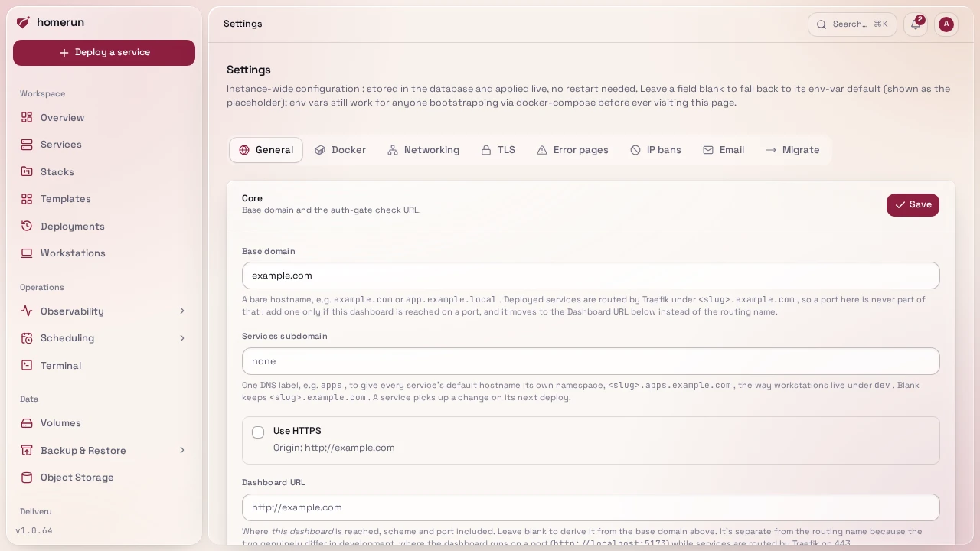Image resolution: width=980 pixels, height=551 pixels.
Task: Switch to the Docker tab
Action: tap(341, 150)
